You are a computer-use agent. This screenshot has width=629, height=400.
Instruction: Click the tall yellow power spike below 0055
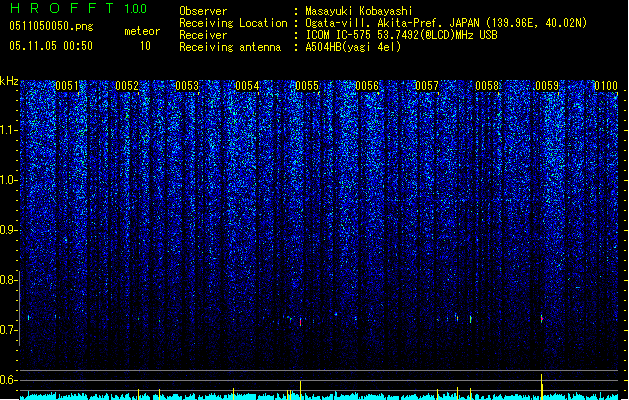(x=300, y=390)
